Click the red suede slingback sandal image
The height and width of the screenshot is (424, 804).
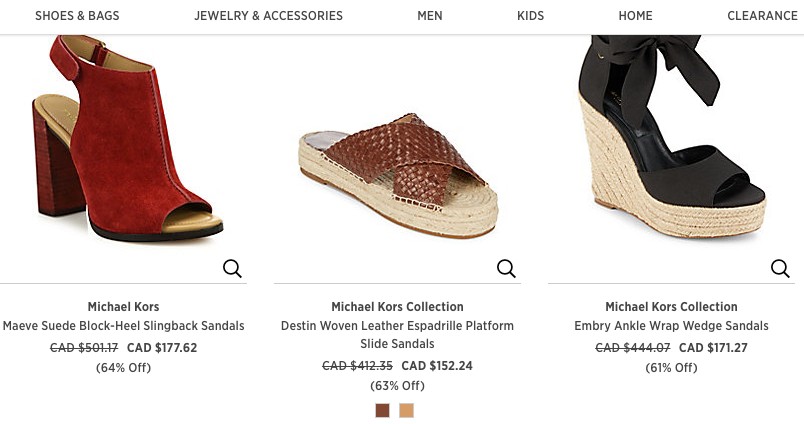[x=125, y=140]
